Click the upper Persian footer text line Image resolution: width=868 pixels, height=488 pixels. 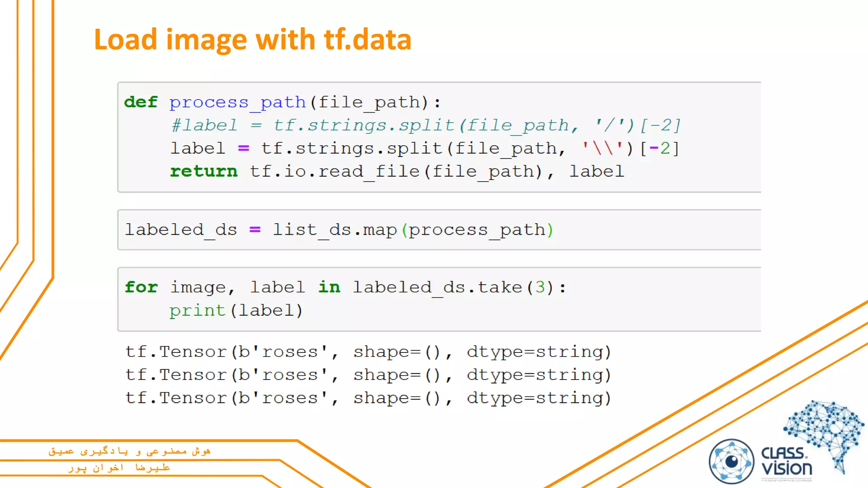tap(129, 451)
